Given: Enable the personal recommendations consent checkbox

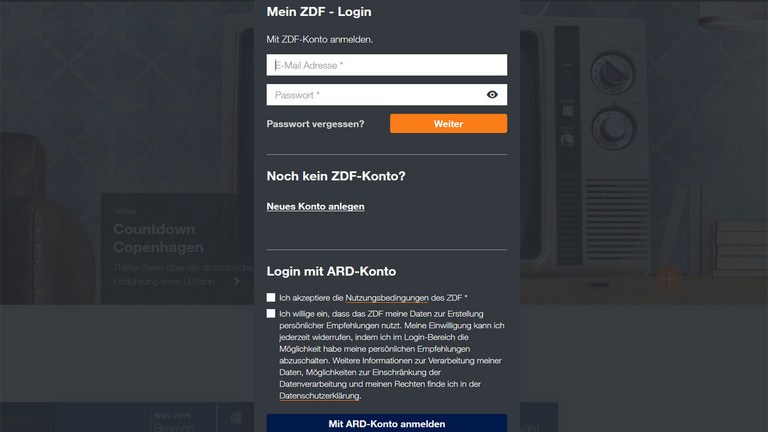Looking at the screenshot, I should click(x=271, y=314).
